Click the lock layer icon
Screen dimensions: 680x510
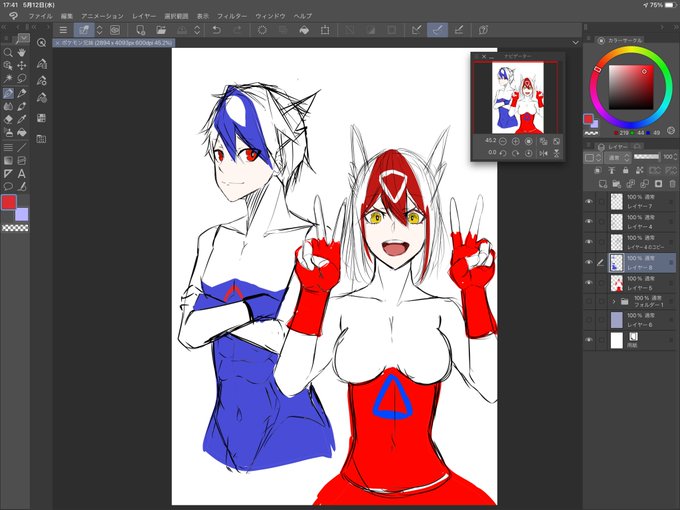(x=625, y=170)
